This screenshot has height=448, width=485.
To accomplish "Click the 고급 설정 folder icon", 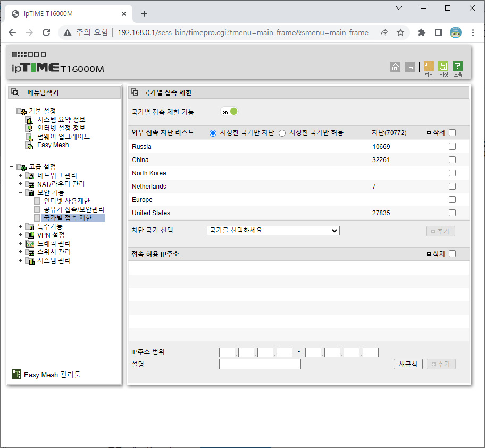I will click(22, 167).
